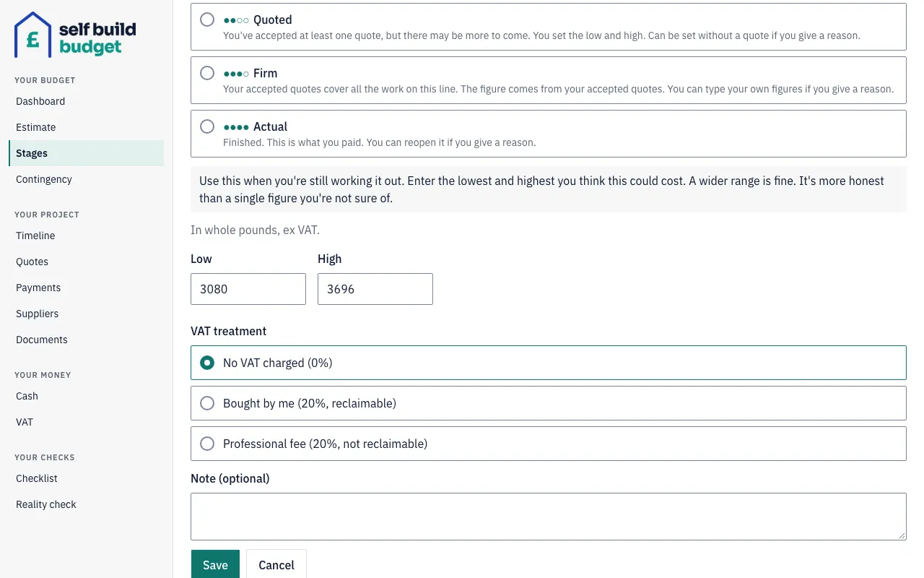Focus the High amount input field
The image size is (924, 578).
pyautogui.click(x=375, y=289)
